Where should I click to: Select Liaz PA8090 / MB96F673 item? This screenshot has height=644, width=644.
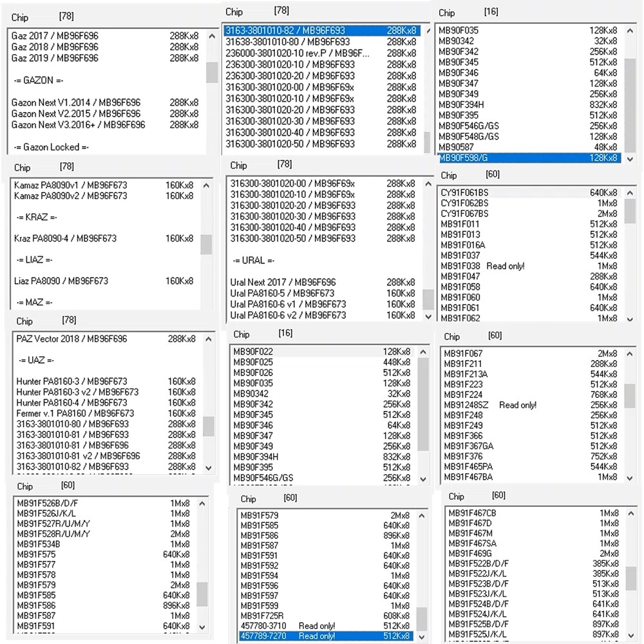[61, 281]
